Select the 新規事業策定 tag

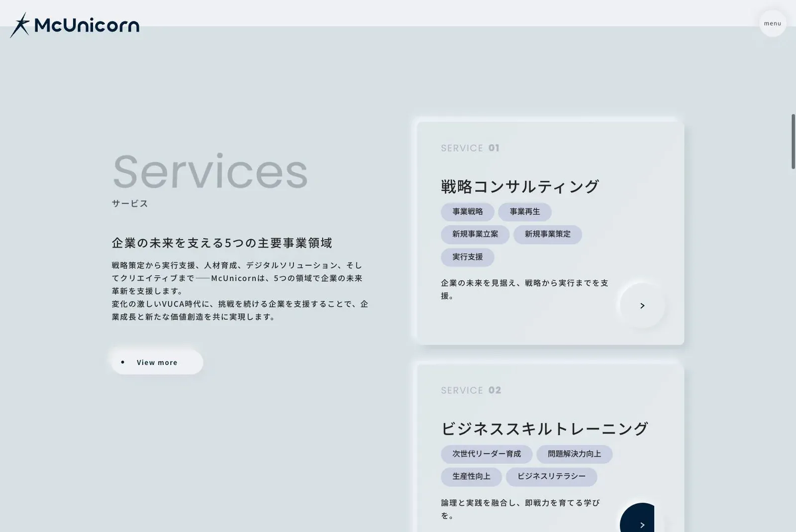[548, 234]
